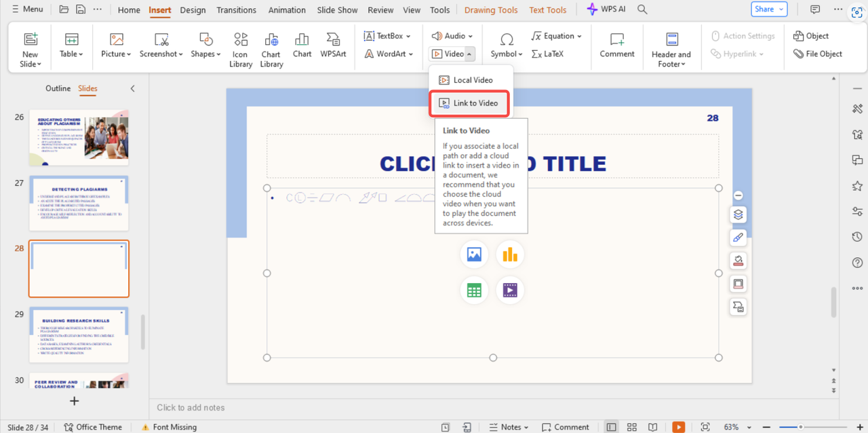Screen dimensions: 868x433
Task: Click the slide title placeholder text
Action: [x=493, y=164]
